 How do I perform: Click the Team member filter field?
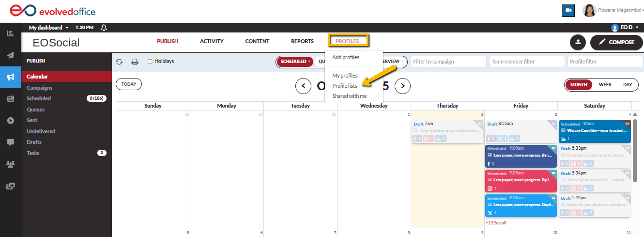[527, 62]
